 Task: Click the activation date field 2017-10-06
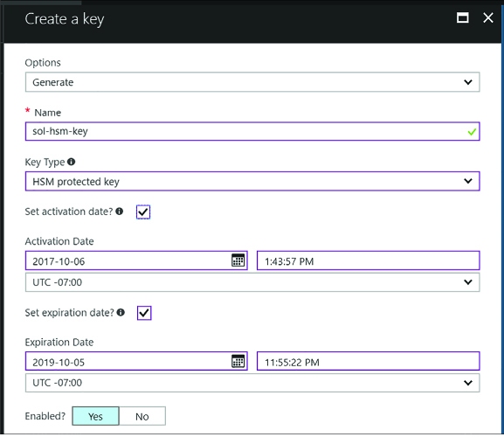pos(136,260)
